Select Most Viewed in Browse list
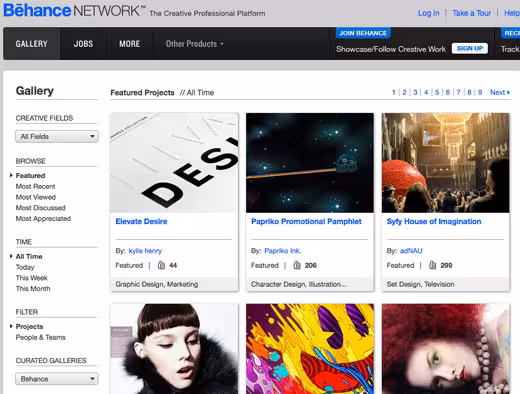This screenshot has height=394, width=520. click(x=36, y=197)
